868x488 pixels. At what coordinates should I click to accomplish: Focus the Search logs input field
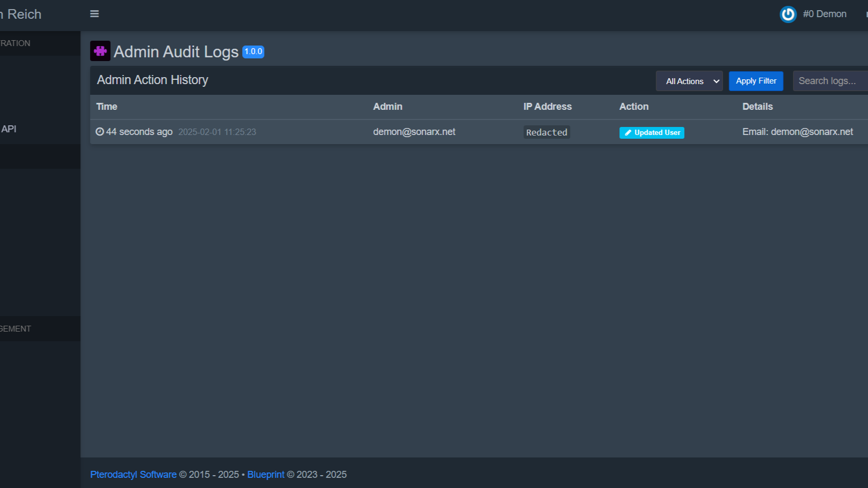pos(829,81)
